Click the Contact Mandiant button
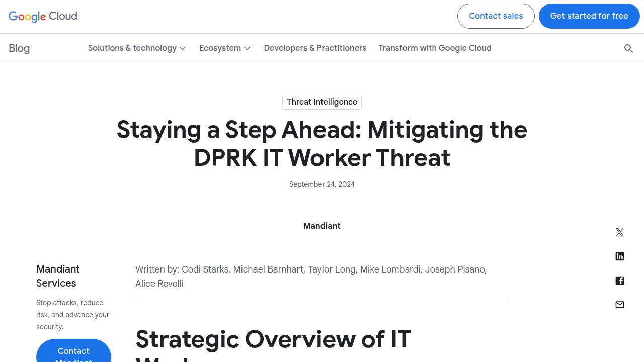Viewport: 644px width, 362px height. pos(73,351)
